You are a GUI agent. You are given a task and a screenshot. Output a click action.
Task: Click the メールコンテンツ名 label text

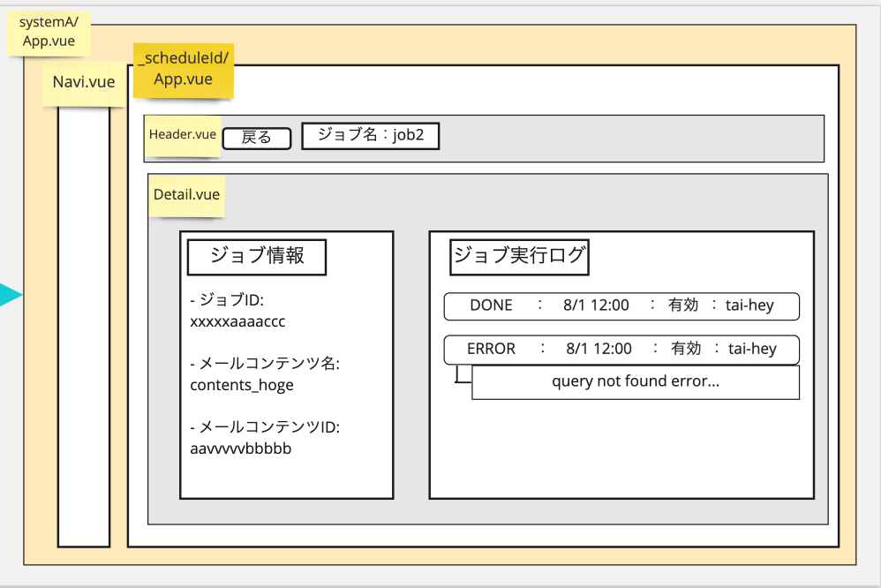click(x=265, y=364)
